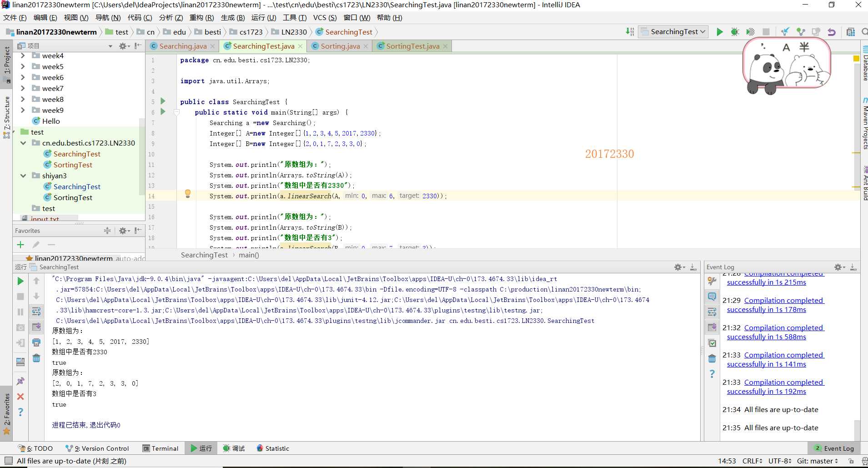The image size is (868, 468).
Task: Open Project Structure dialog icon
Action: click(851, 32)
